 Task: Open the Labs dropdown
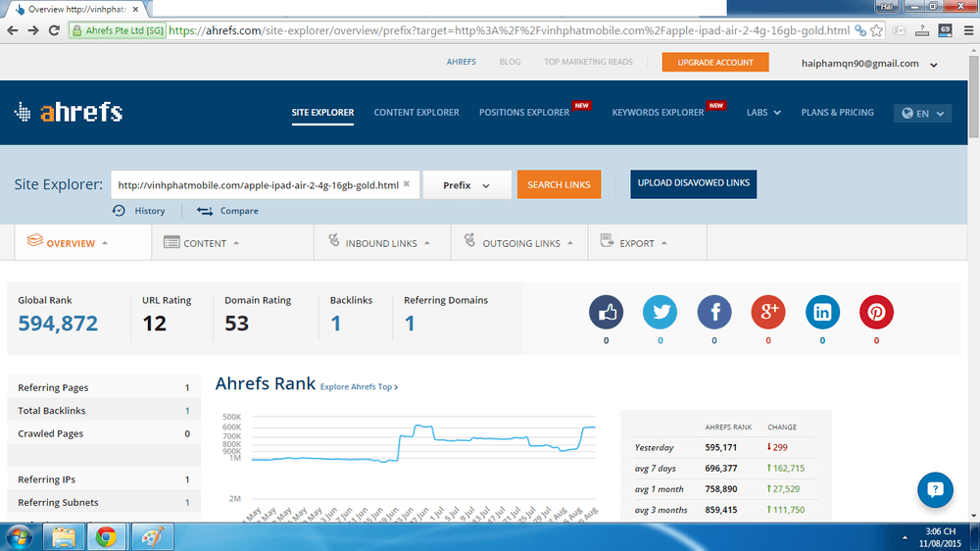(763, 113)
